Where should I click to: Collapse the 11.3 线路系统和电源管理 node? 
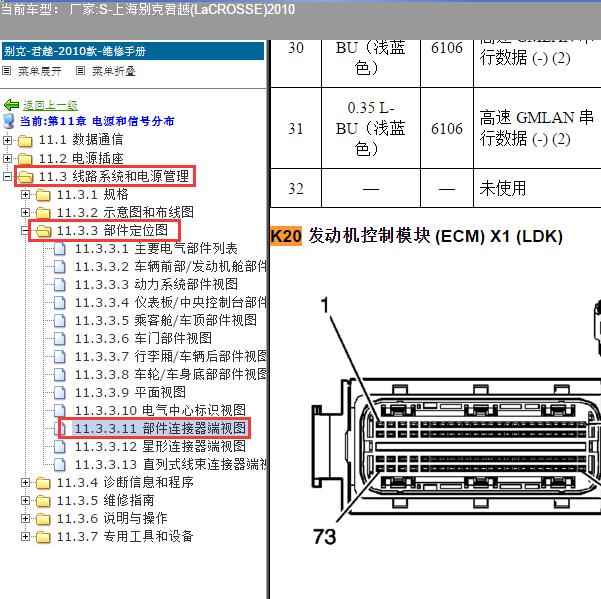[x=7, y=176]
